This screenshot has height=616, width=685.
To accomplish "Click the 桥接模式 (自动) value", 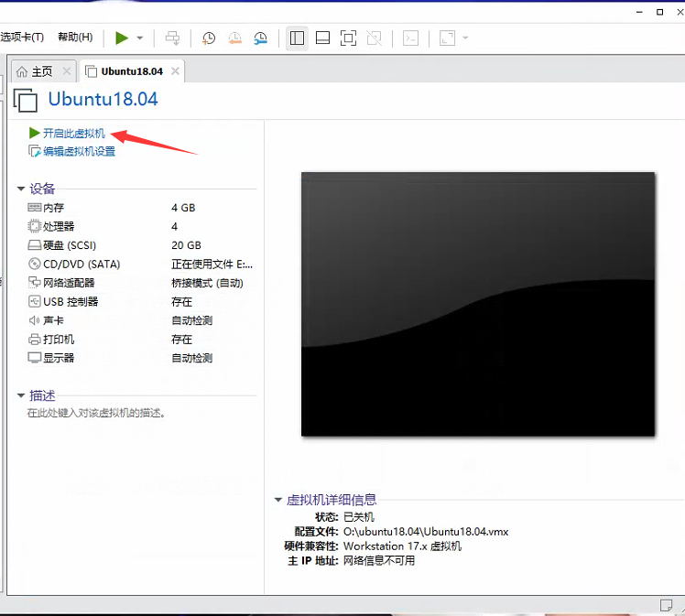I will [208, 283].
